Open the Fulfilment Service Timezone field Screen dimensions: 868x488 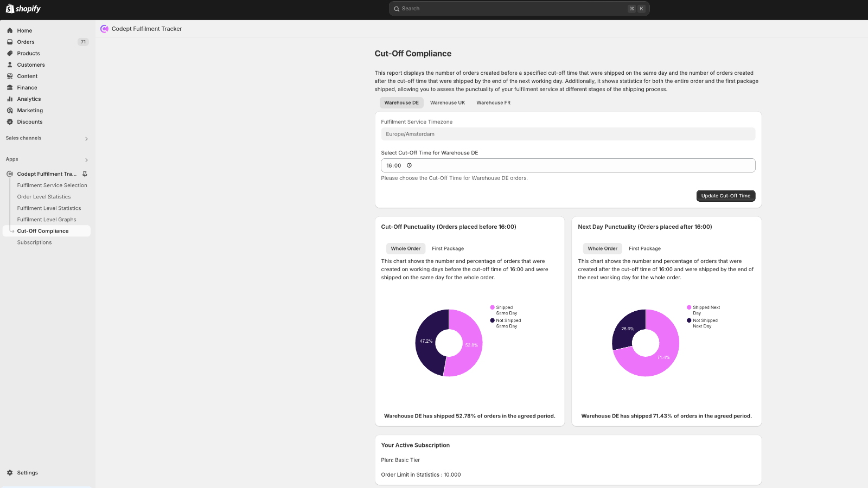[x=568, y=134]
